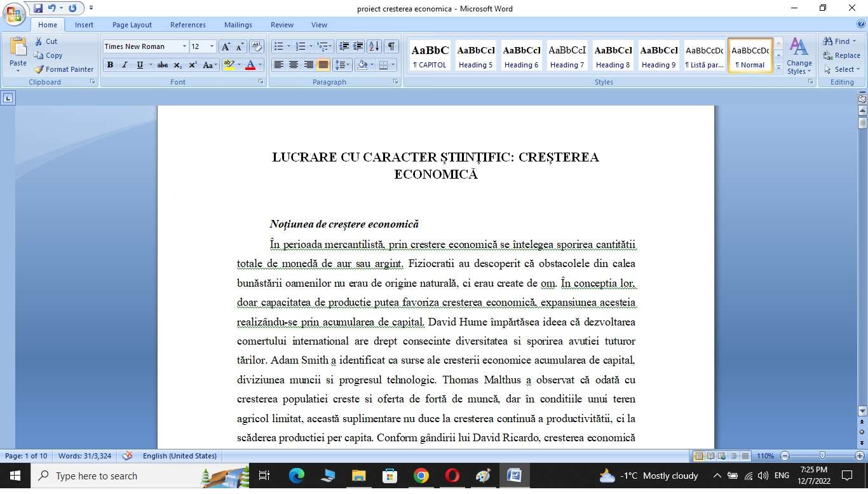The image size is (868, 494).
Task: Open the font name dropdown
Action: 184,46
